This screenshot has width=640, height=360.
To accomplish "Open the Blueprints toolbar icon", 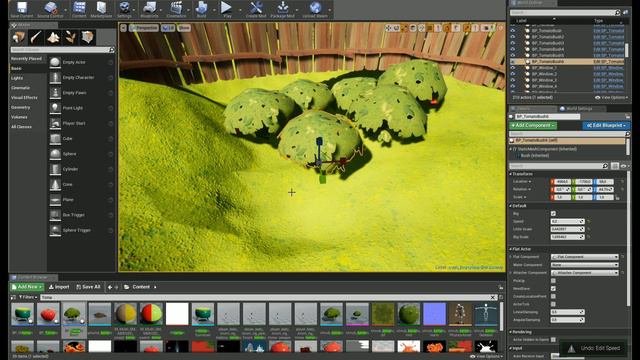I will tap(149, 8).
